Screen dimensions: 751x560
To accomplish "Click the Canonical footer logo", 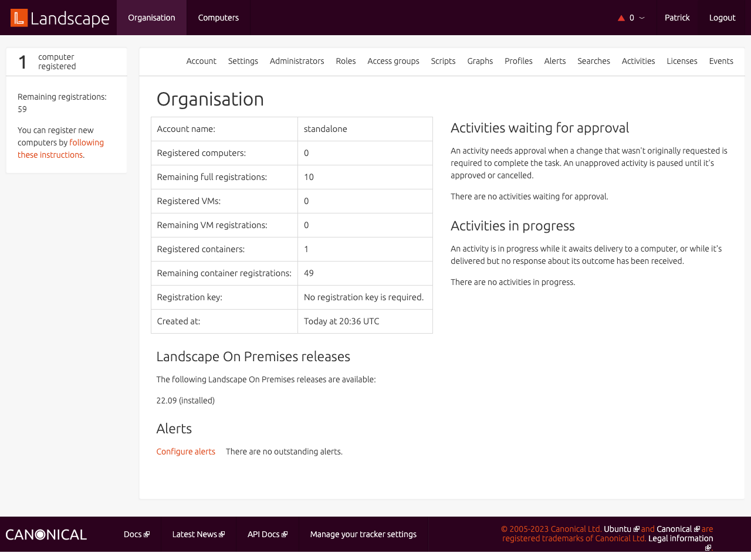I will pos(46,535).
